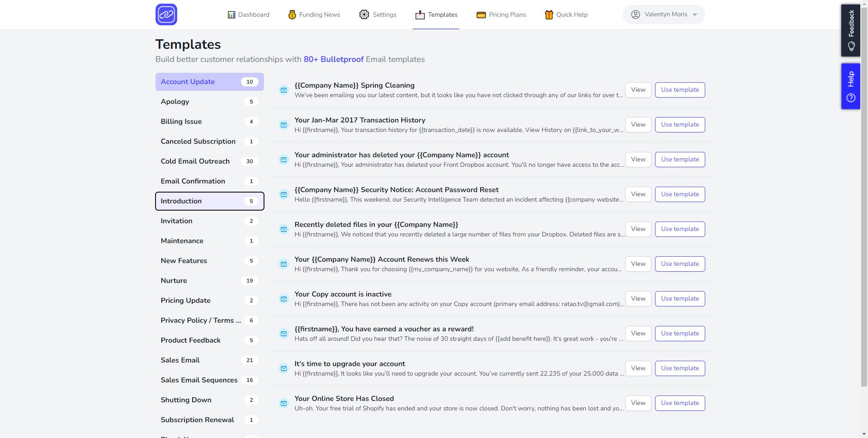Select Pricing Update category
The height and width of the screenshot is (438, 868).
[x=209, y=301]
